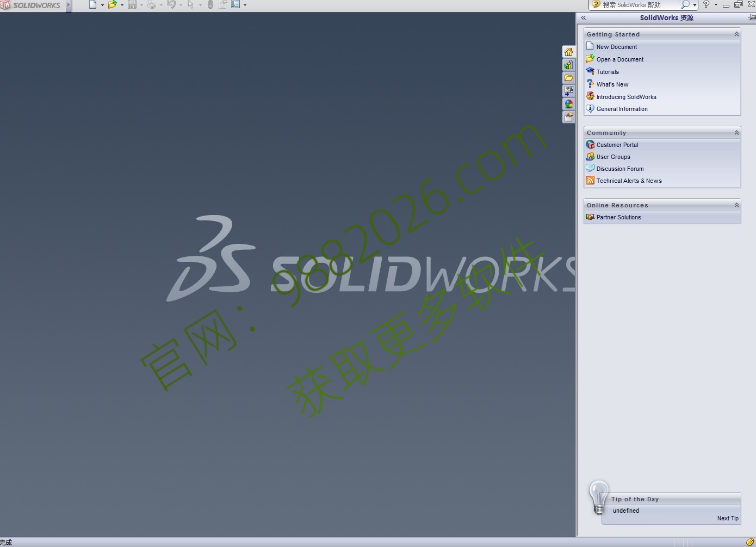This screenshot has width=756, height=547.
Task: Toggle the pushpin on SolidWorks resources pane
Action: (751, 18)
